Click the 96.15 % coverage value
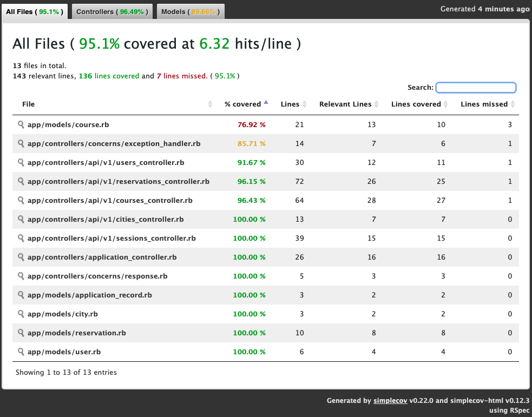Image resolution: width=532 pixels, height=417 pixels. 252,182
